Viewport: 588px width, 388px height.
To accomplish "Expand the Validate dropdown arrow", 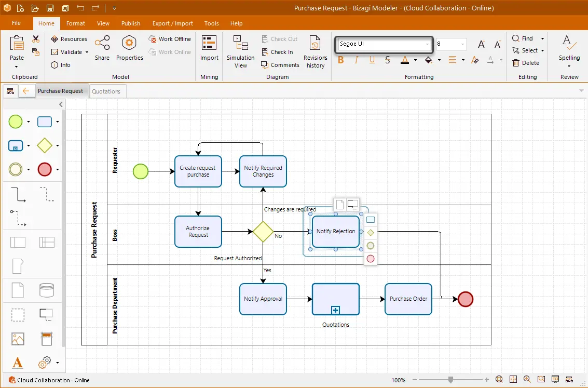I will [x=87, y=52].
